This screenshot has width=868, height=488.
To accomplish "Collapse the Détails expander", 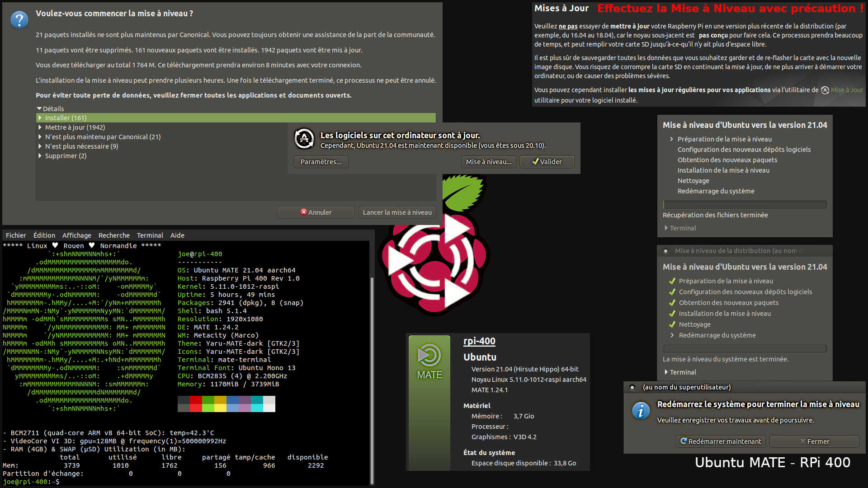I will pos(39,109).
